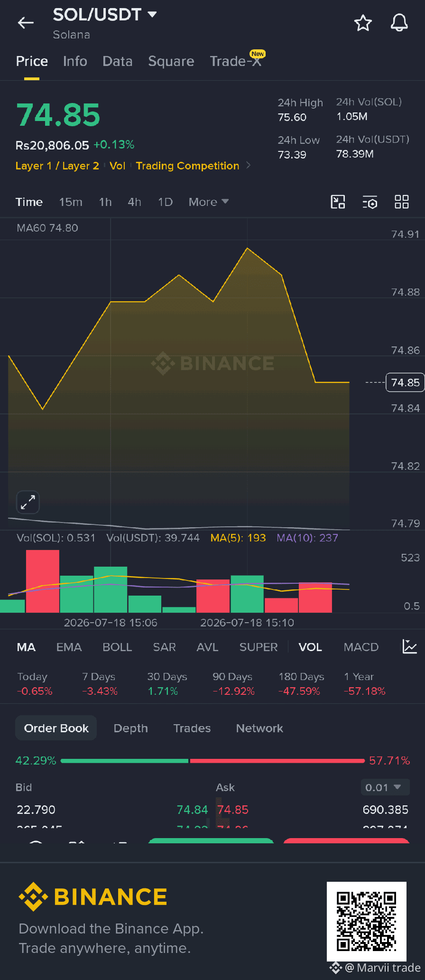Tap the 30 Days 1.71% performance
Screen dimensions: 425x980
(x=167, y=684)
